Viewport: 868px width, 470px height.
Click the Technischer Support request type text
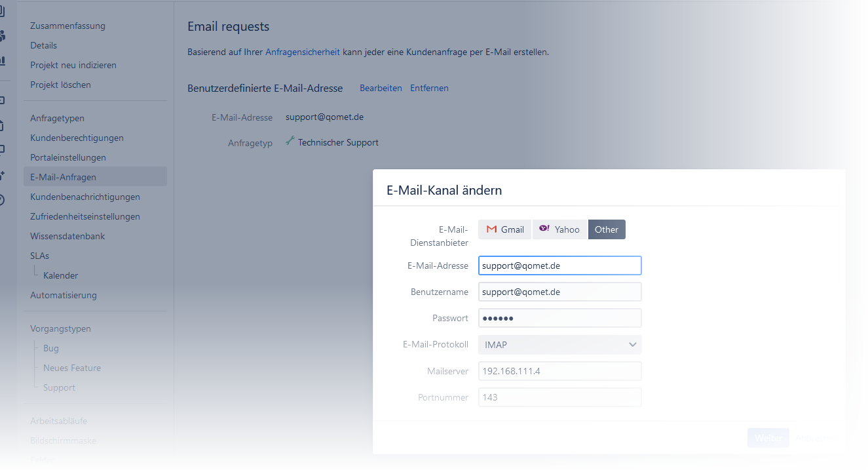[x=338, y=142]
